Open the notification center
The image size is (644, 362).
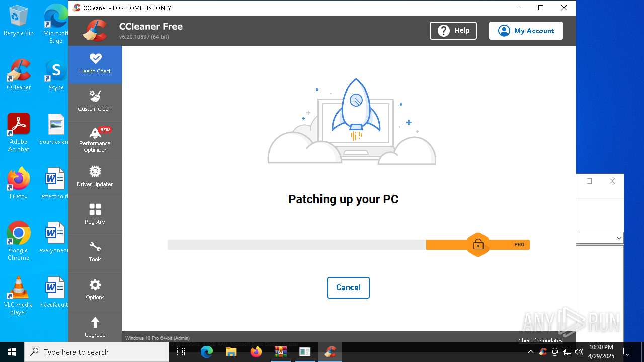(627, 352)
